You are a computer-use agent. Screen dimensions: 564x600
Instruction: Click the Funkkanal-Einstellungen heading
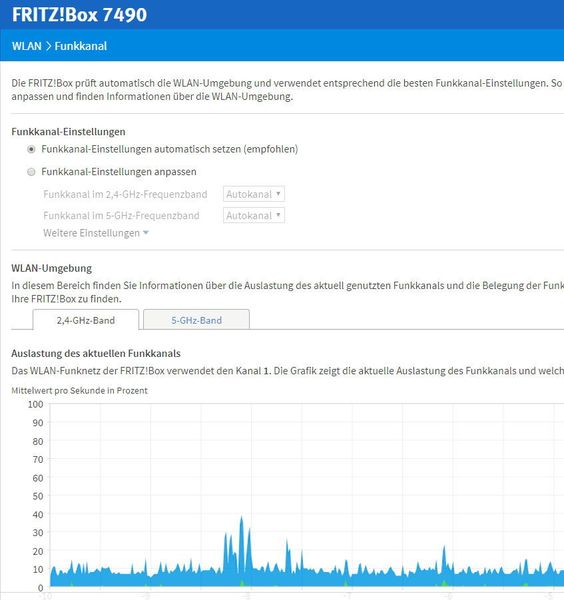coord(68,132)
